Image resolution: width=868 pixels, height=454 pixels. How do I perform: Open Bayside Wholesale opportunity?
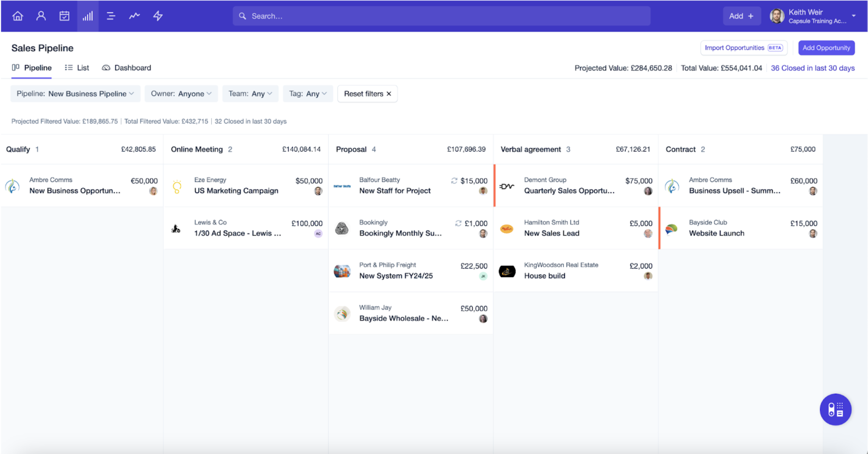tap(411, 314)
